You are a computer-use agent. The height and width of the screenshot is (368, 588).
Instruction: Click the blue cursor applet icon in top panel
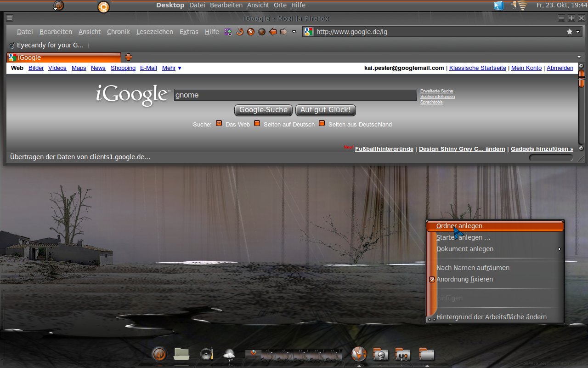[x=499, y=6]
